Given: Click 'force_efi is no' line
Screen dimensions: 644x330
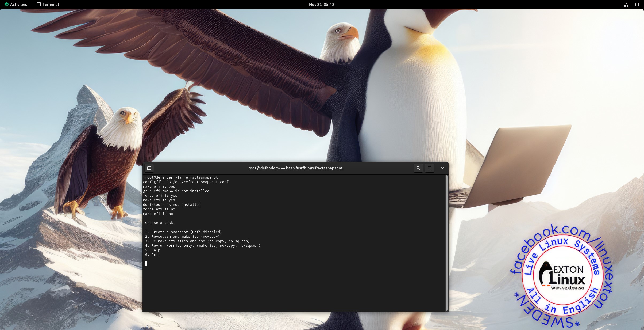Looking at the screenshot, I should [159, 209].
